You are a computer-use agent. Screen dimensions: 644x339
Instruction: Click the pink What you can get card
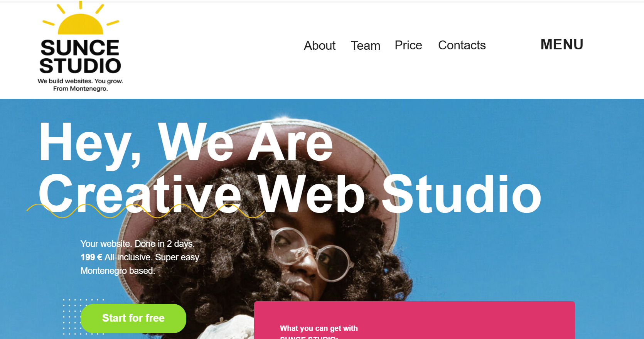415,320
